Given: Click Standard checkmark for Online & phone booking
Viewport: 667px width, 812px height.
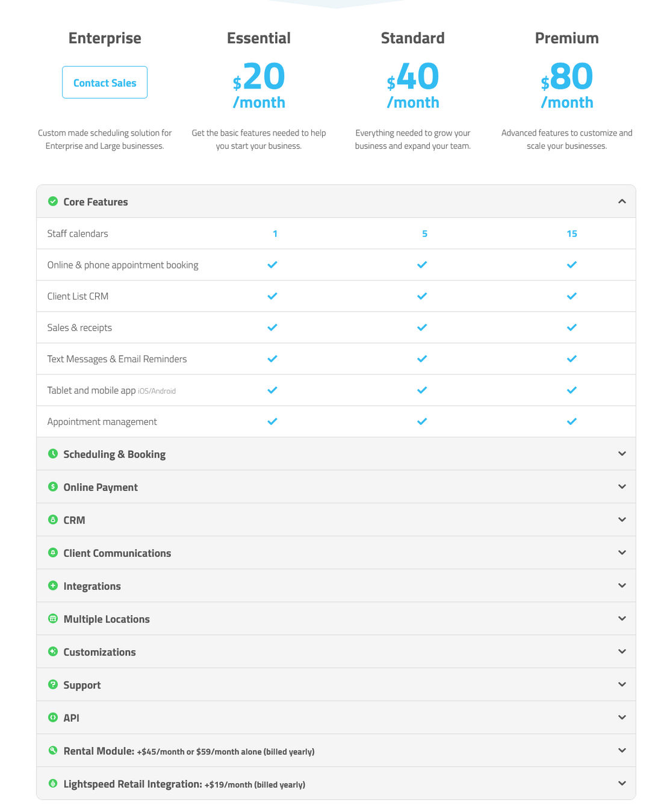Looking at the screenshot, I should point(422,264).
